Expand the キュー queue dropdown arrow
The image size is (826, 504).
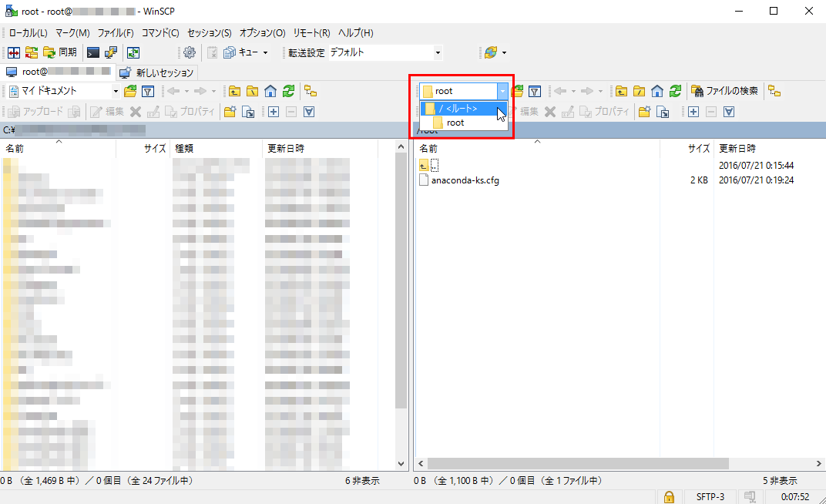266,52
